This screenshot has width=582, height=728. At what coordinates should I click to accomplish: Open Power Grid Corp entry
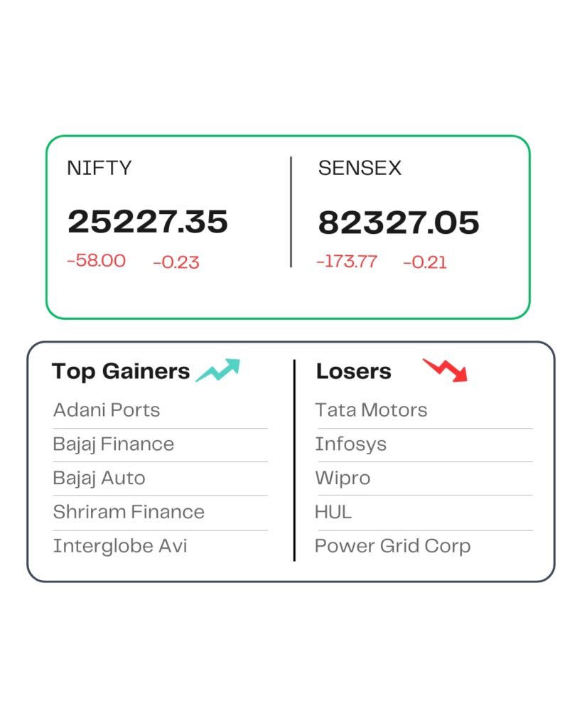pos(392,546)
